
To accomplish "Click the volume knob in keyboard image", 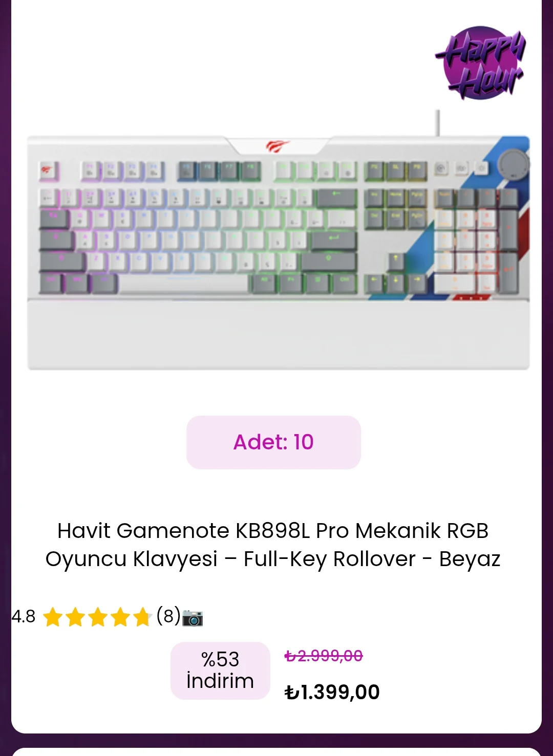I will tap(514, 165).
